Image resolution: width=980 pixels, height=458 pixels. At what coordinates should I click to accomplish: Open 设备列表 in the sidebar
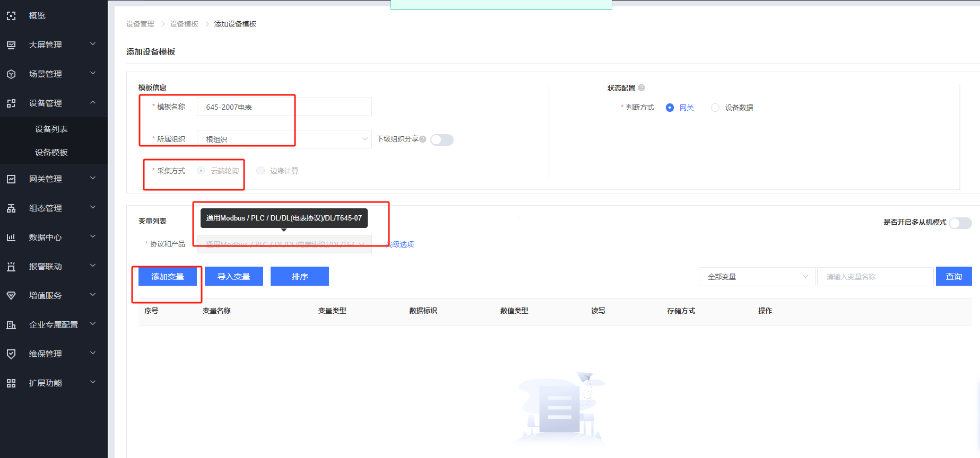51,129
